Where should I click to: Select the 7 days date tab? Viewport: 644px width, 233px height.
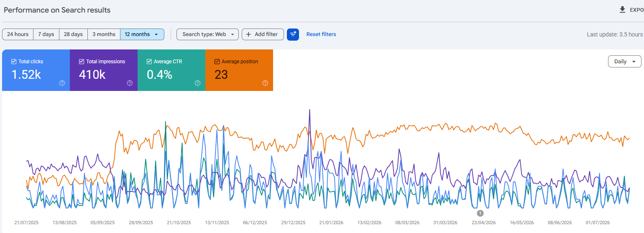[x=46, y=34]
